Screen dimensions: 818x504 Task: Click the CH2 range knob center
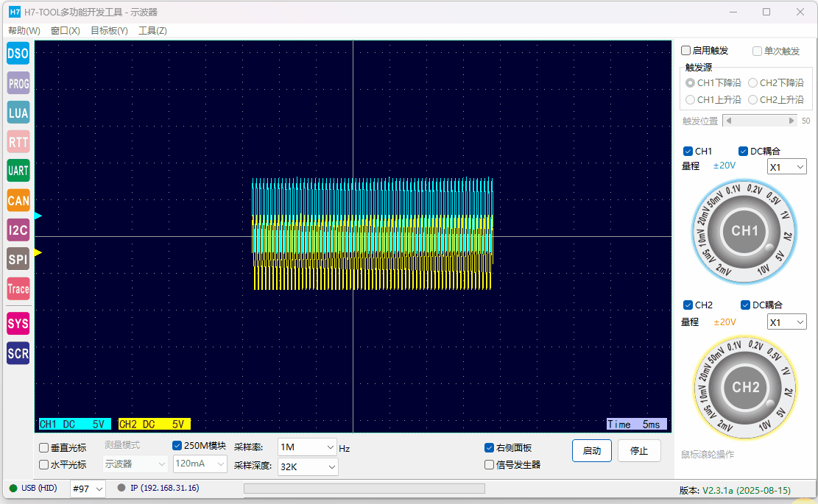click(x=746, y=387)
